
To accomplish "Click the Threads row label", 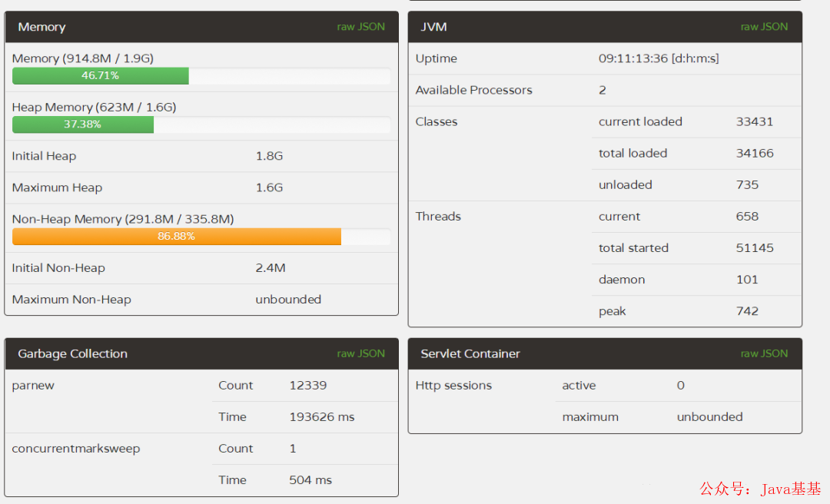I will [x=438, y=216].
